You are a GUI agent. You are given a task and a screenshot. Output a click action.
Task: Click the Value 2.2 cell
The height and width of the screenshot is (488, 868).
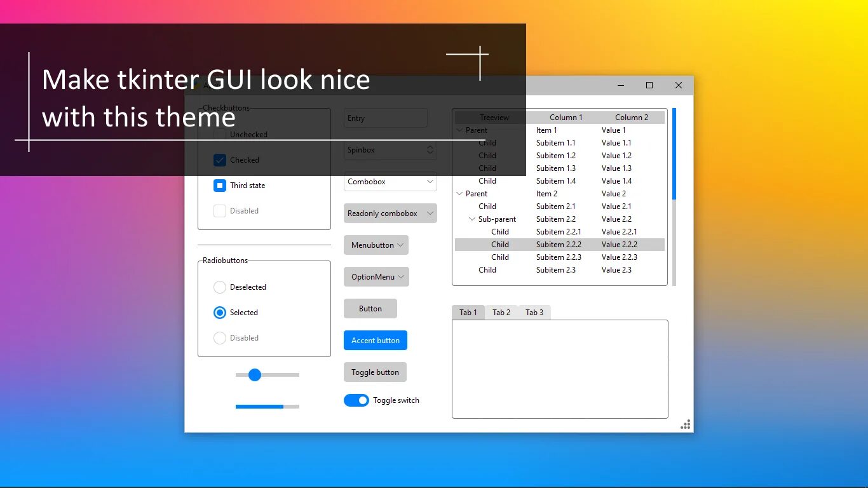[616, 219]
